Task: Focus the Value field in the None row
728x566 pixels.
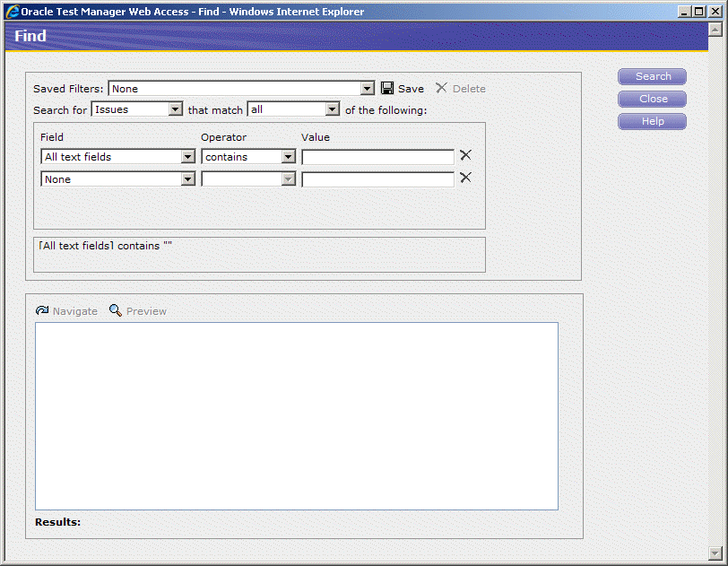Action: (x=378, y=179)
